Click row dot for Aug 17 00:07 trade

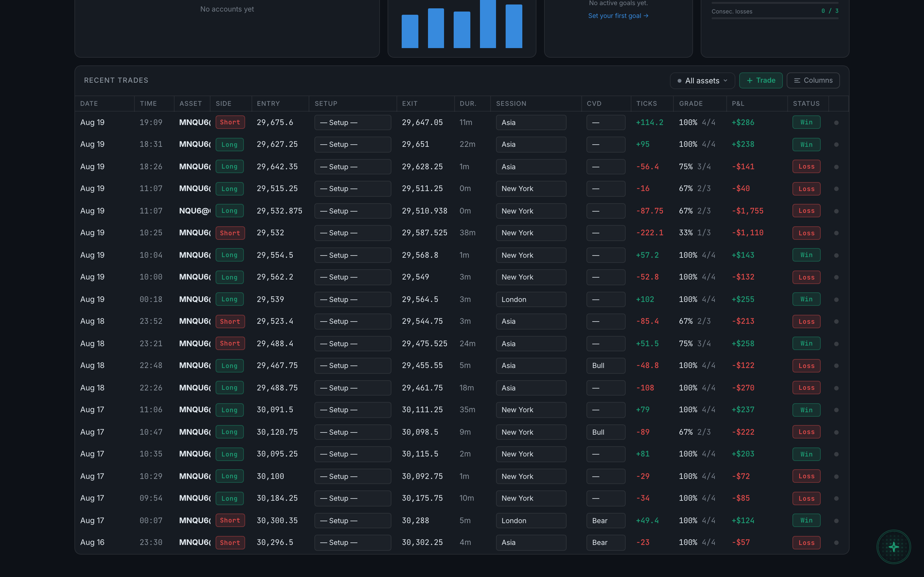tap(836, 521)
